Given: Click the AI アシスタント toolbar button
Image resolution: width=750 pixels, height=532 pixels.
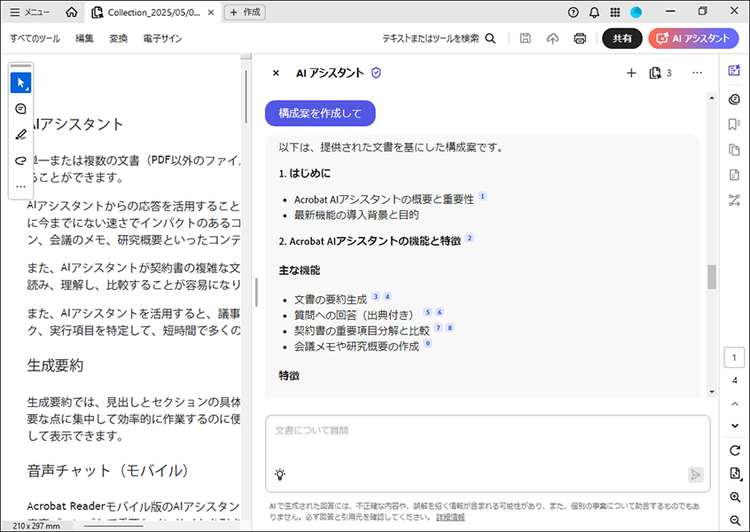Looking at the screenshot, I should click(693, 38).
